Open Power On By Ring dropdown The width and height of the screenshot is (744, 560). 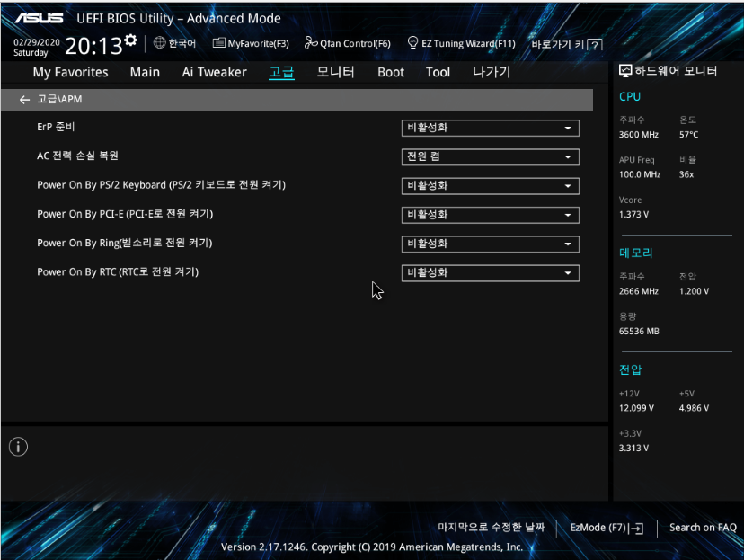pos(490,244)
